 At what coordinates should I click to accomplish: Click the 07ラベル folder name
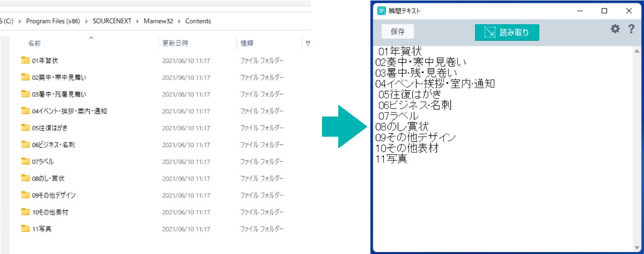[43, 162]
